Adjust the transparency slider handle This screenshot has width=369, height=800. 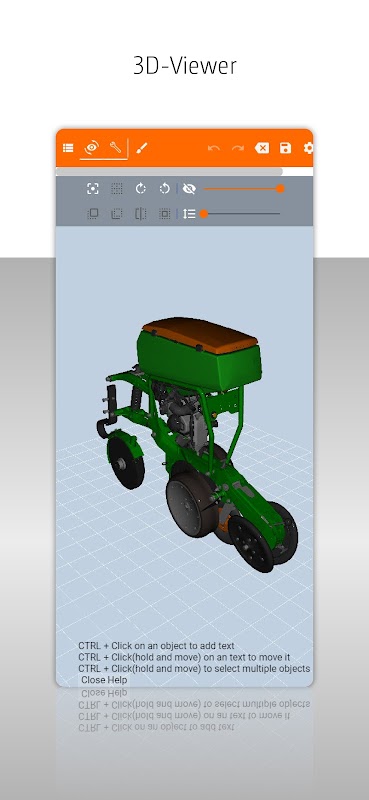point(280,189)
